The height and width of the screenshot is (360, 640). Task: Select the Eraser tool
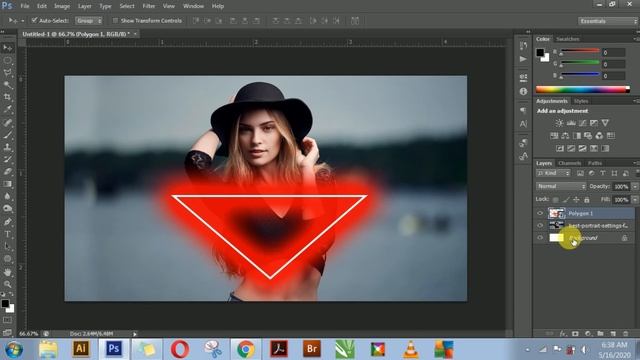(7, 171)
